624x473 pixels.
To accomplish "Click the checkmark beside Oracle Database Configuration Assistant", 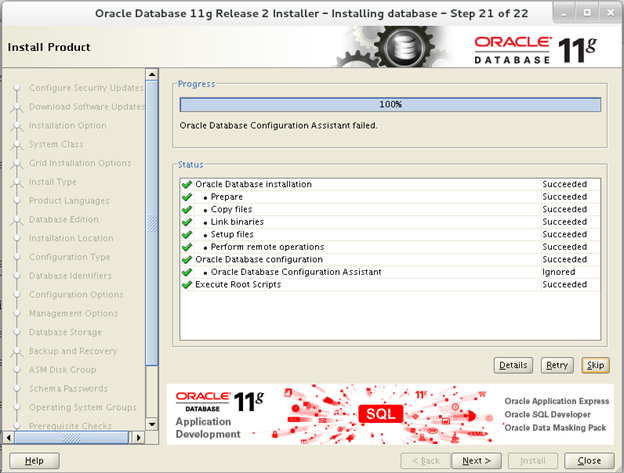I will tap(187, 272).
